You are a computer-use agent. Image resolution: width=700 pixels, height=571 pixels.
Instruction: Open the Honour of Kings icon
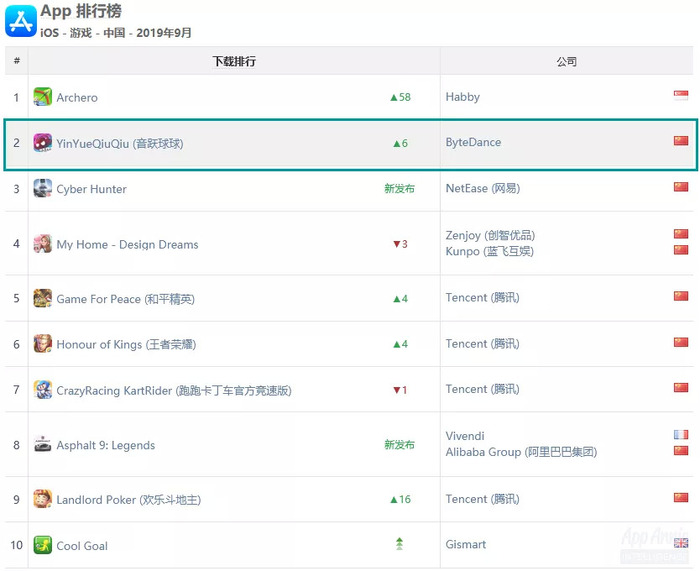pos(42,344)
